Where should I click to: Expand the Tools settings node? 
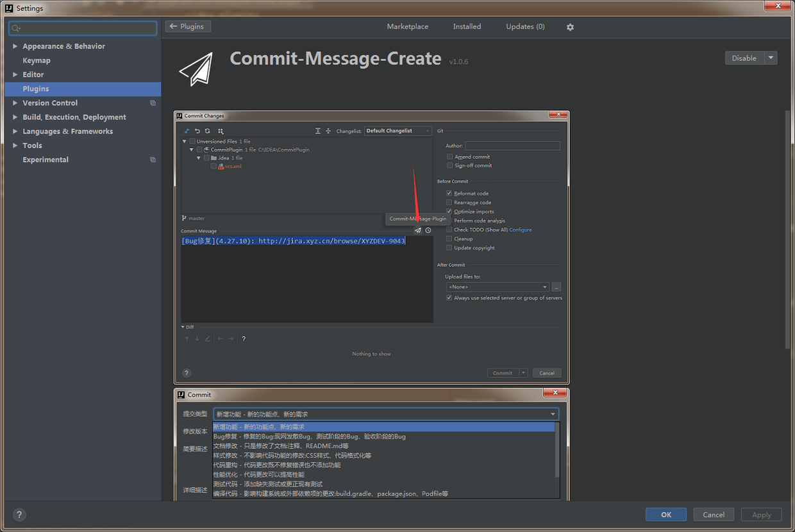click(15, 145)
